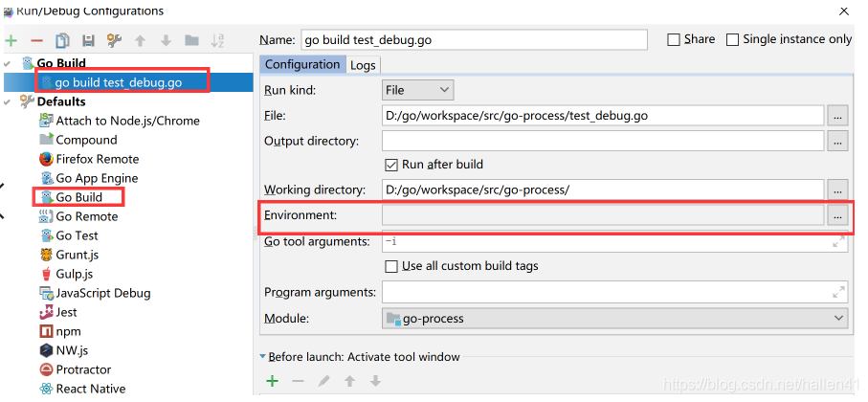Image resolution: width=868 pixels, height=402 pixels.
Task: Switch to the Logs tab
Action: coord(363,65)
